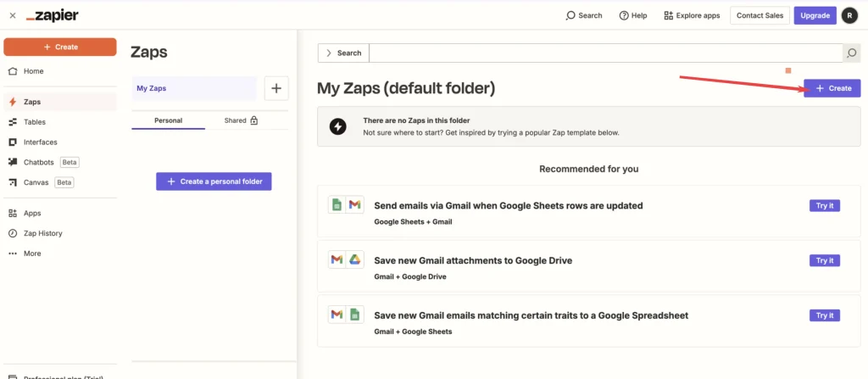Click Gmail icon in Save attachments template
This screenshot has width=868, height=379.
337,259
